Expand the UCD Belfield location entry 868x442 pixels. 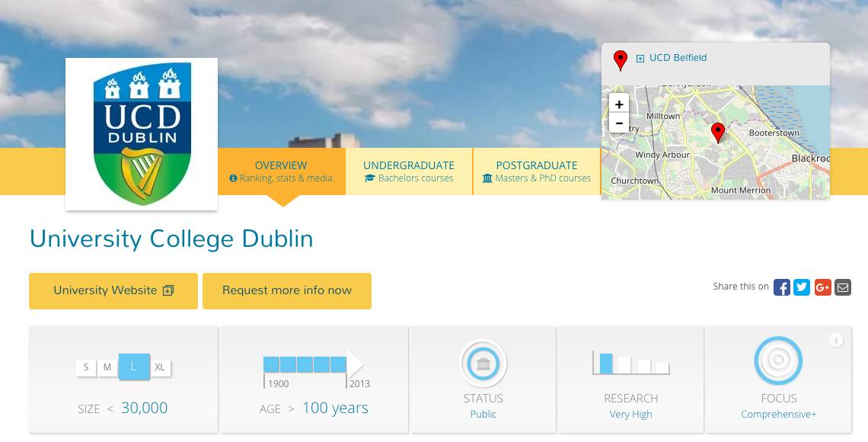tap(640, 59)
